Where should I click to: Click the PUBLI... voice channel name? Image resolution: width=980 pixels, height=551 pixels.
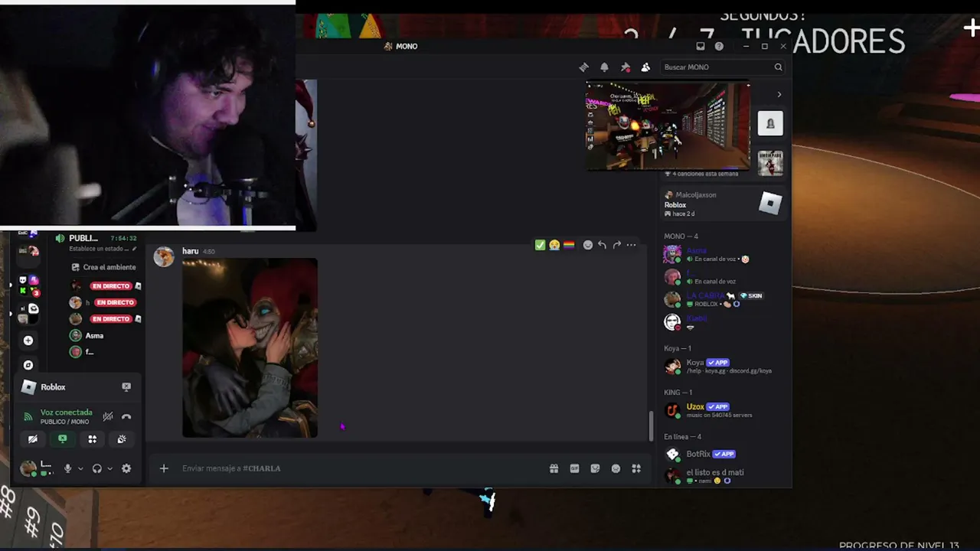tap(83, 238)
